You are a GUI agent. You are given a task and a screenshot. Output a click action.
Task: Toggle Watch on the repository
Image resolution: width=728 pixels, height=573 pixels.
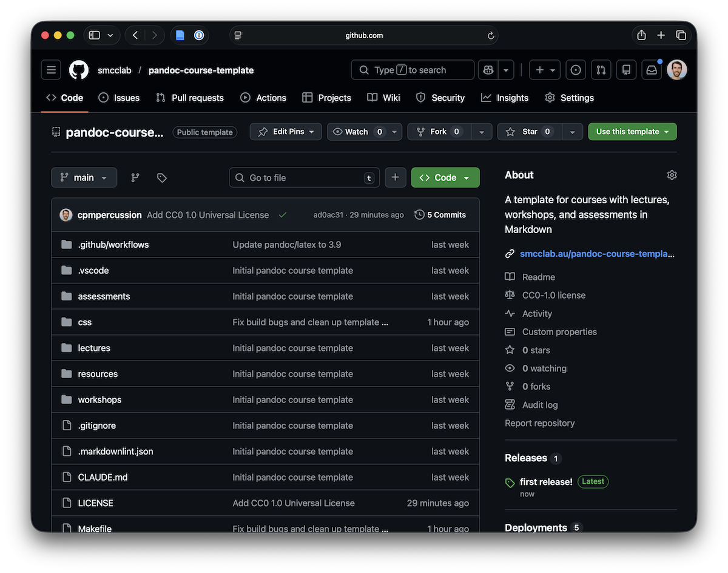[358, 131]
